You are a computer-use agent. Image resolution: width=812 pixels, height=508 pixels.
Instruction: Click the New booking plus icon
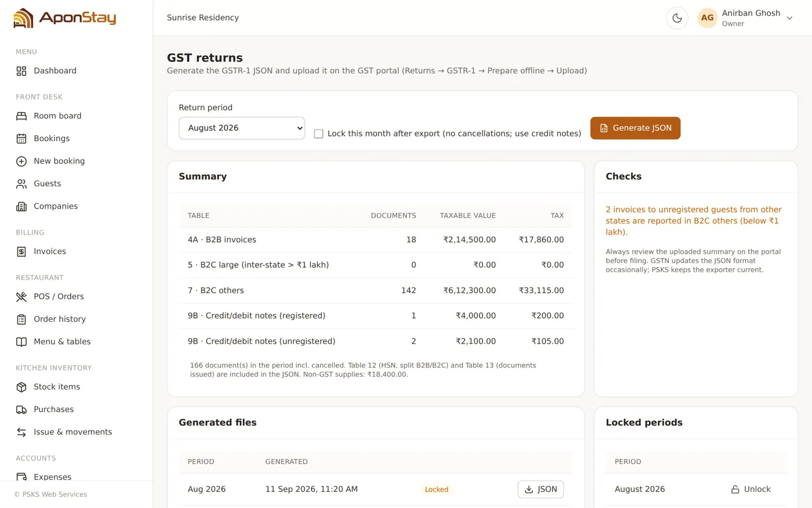coord(21,161)
